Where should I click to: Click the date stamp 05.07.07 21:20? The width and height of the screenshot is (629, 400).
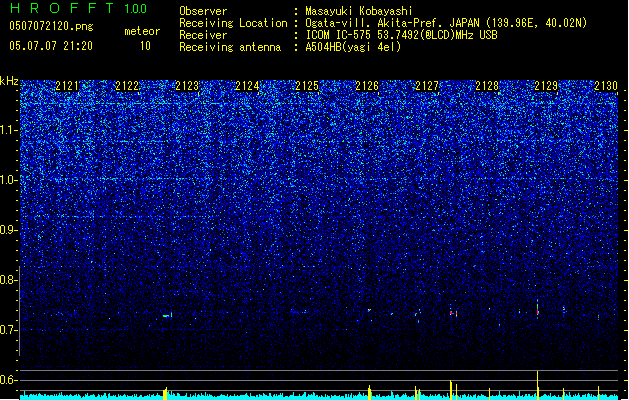[51, 46]
